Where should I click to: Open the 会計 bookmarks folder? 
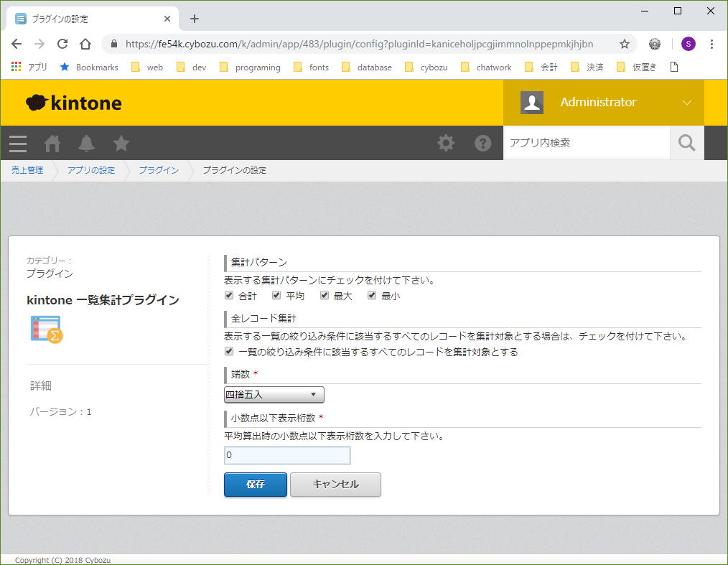541,67
